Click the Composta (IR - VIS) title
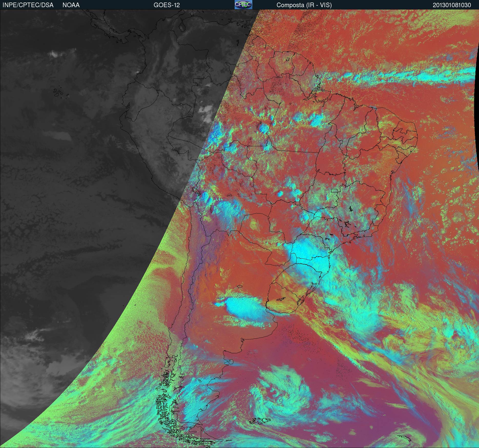This screenshot has height=448, width=479. pos(304,5)
